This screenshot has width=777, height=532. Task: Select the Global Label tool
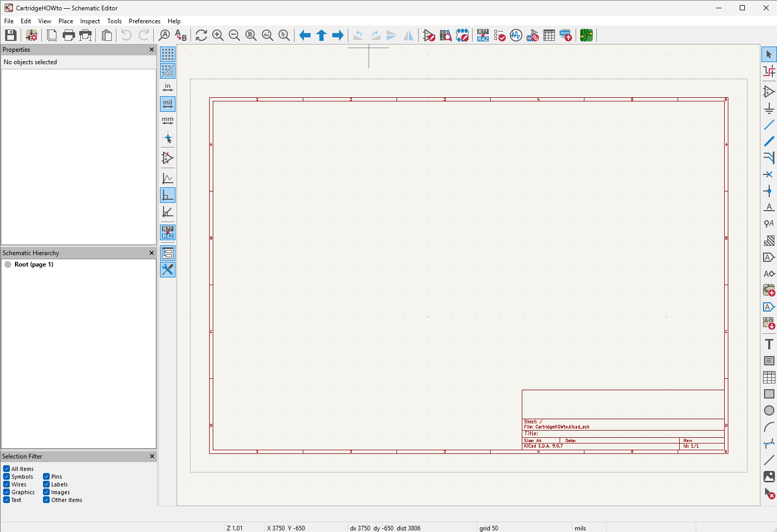pos(769,257)
